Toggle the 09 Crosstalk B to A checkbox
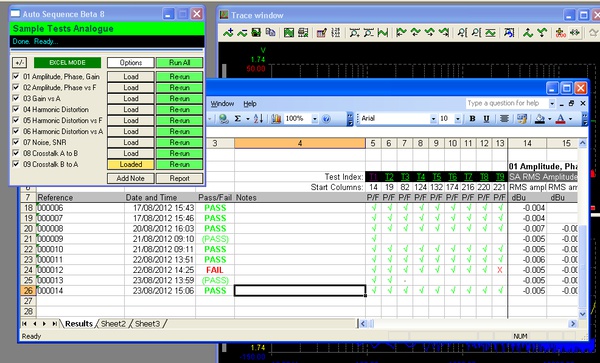 (x=16, y=164)
